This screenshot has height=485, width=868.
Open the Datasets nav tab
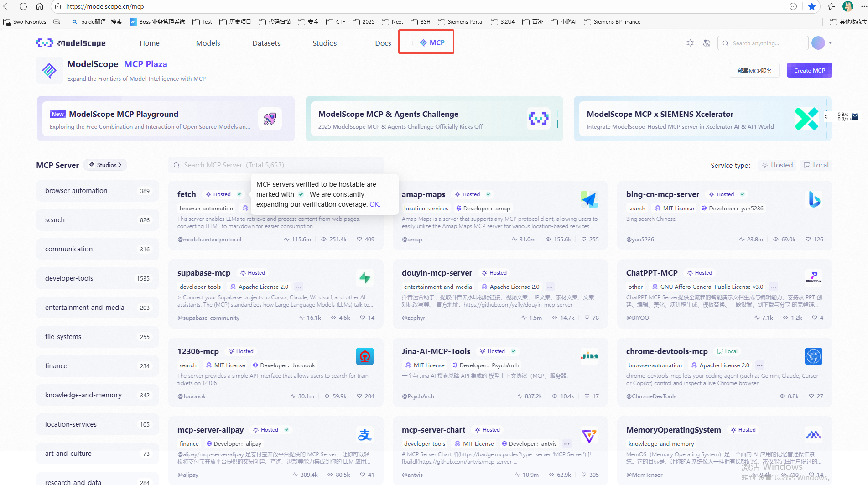coord(266,43)
